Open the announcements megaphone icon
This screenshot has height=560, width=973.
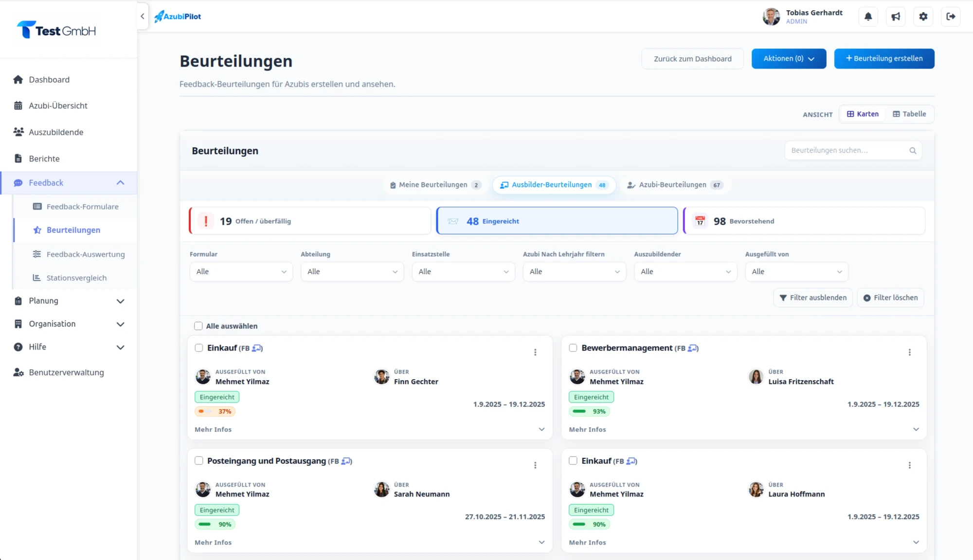pos(896,17)
